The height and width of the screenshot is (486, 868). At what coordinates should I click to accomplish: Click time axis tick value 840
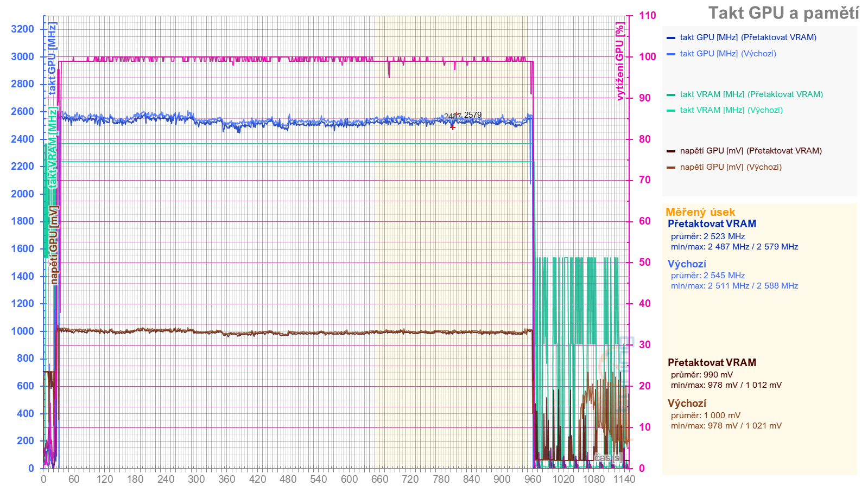[471, 479]
